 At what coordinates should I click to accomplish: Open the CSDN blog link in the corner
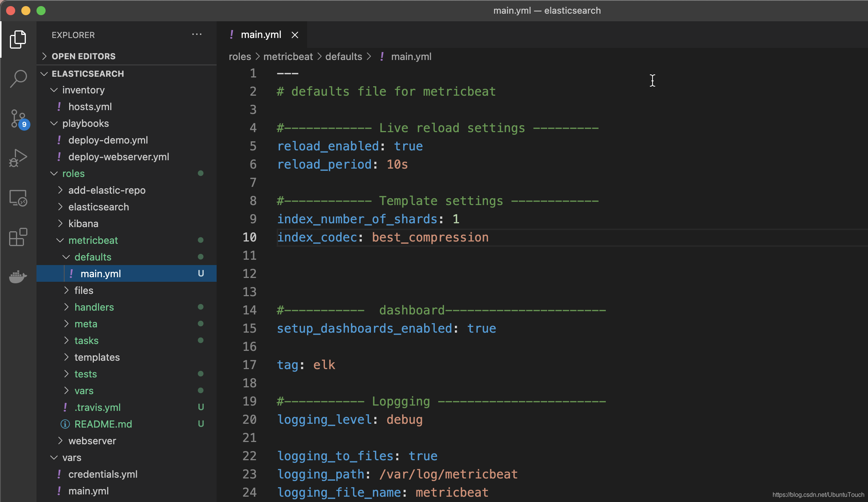click(x=817, y=495)
